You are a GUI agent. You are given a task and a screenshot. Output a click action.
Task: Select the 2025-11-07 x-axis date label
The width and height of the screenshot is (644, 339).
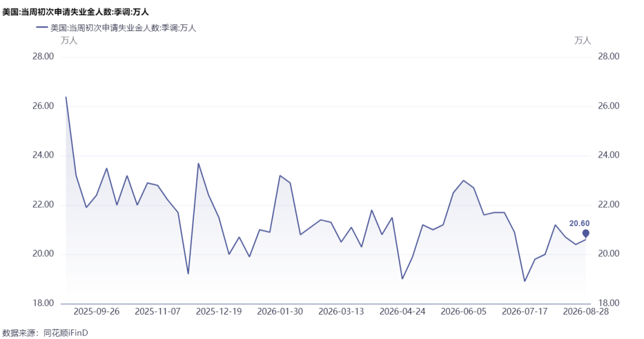pyautogui.click(x=157, y=312)
